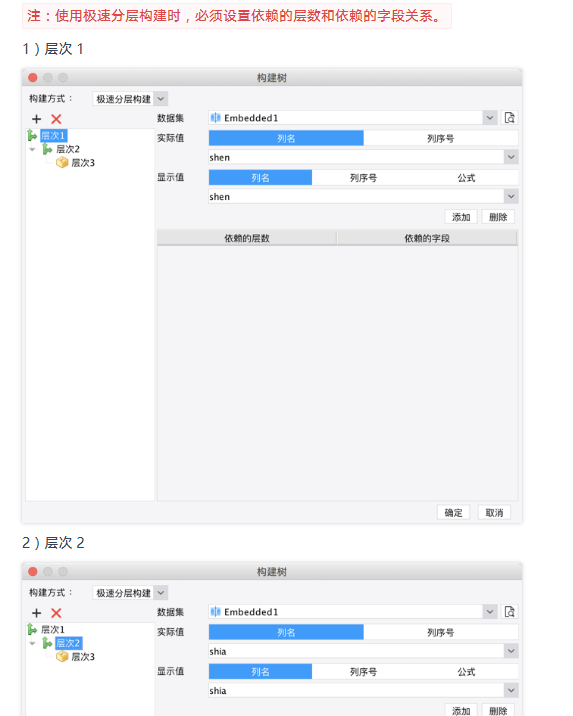Image resolution: width=573 pixels, height=716 pixels.
Task: Click 依赖的层数 column header
Action: point(247,238)
